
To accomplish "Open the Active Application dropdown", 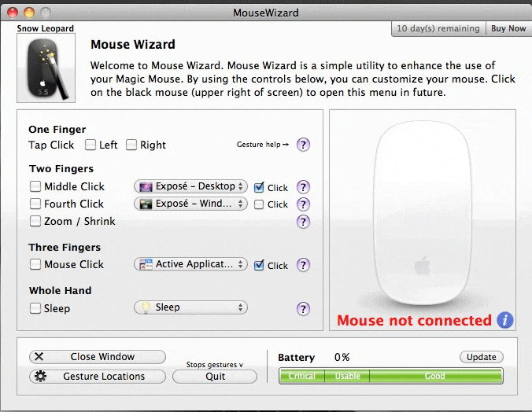I will pyautogui.click(x=190, y=265).
